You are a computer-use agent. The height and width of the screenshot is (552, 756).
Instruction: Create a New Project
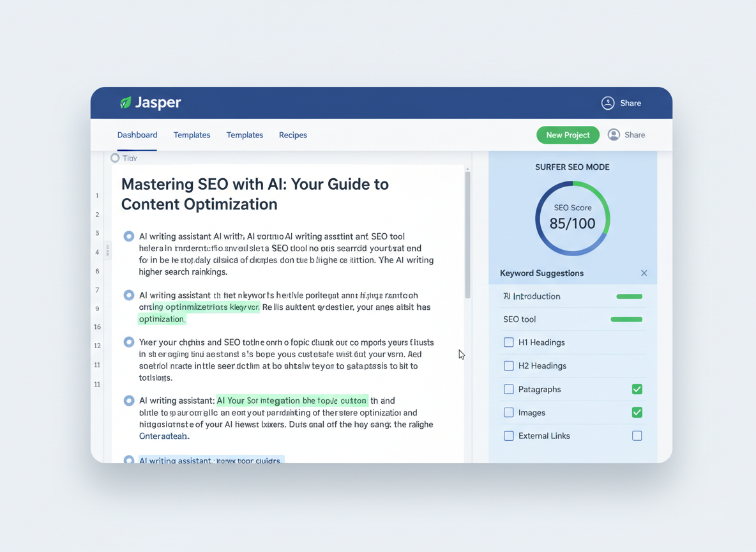coord(568,135)
